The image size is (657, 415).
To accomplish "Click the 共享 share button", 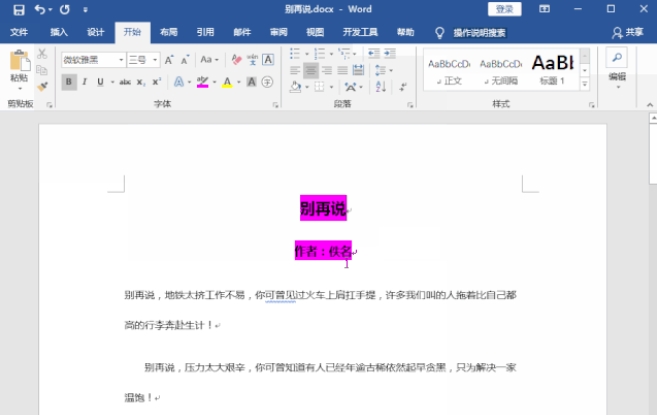I will [x=628, y=32].
